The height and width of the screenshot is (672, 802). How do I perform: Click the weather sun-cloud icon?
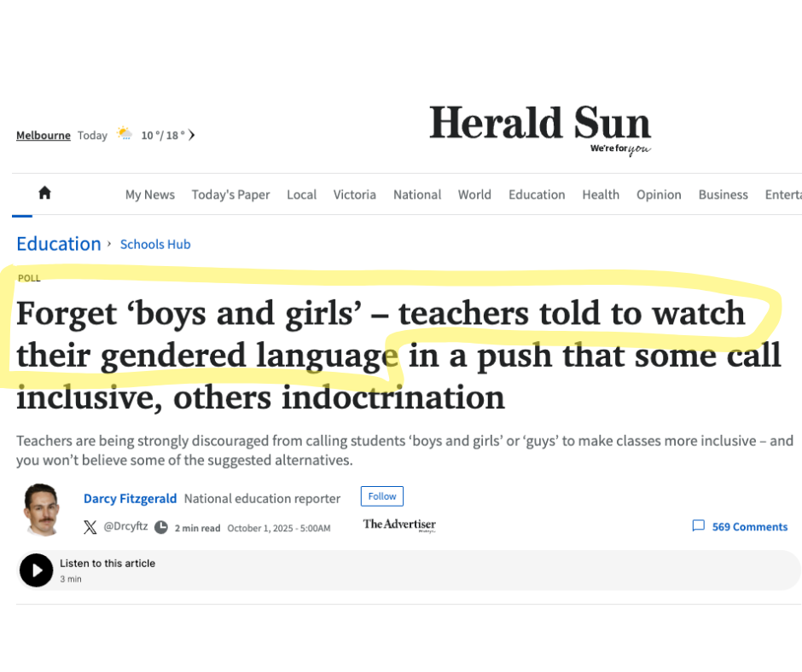pos(125,134)
